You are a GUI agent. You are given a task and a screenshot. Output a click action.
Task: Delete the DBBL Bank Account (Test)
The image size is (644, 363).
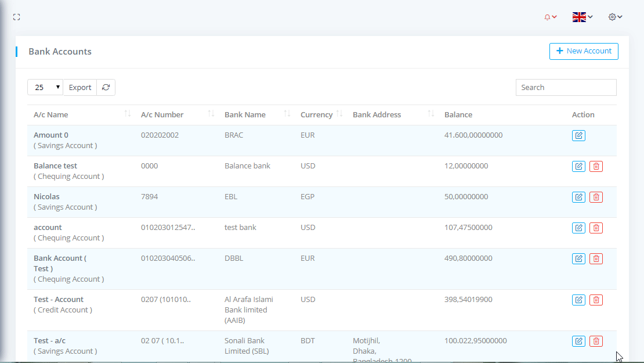596,259
